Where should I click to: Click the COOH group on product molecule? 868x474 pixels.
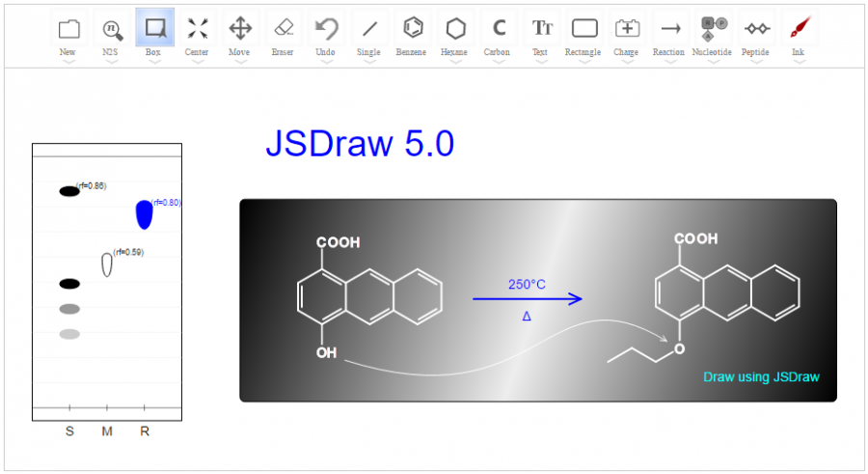pos(695,239)
